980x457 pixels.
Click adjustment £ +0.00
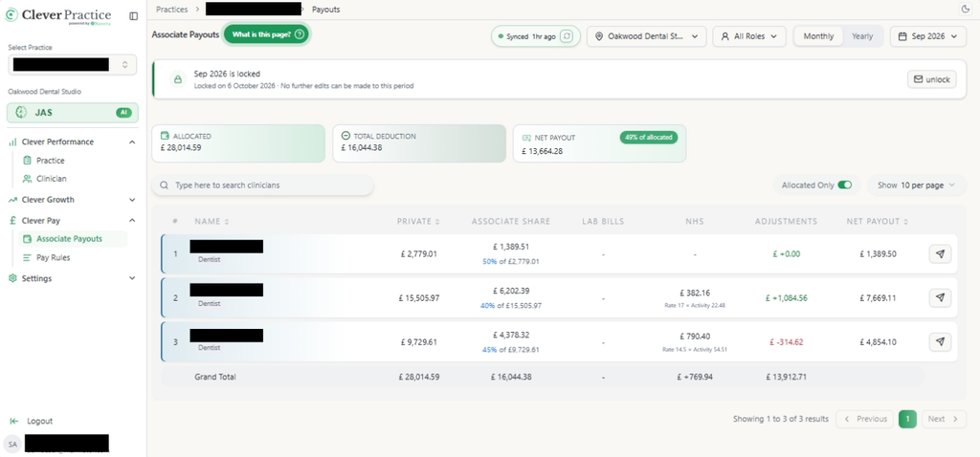coord(787,254)
